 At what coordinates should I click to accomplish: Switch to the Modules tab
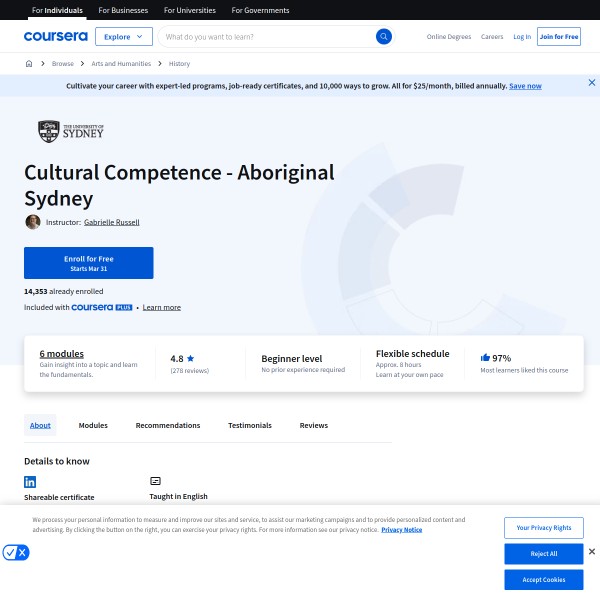coord(93,425)
